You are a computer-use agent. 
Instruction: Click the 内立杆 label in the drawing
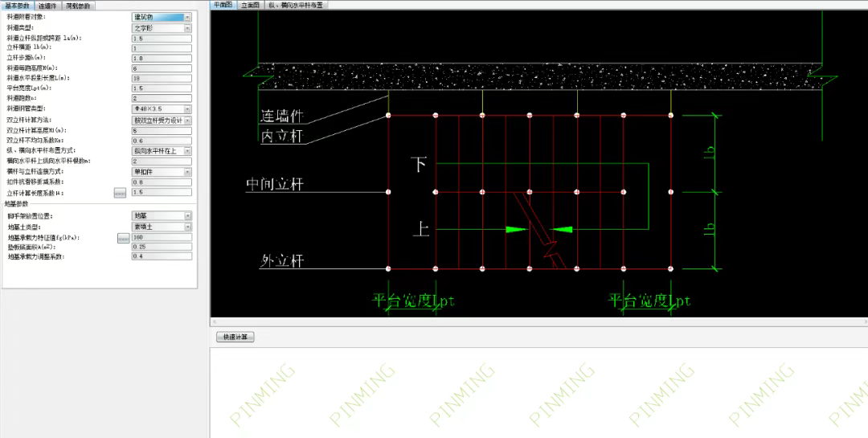point(282,136)
